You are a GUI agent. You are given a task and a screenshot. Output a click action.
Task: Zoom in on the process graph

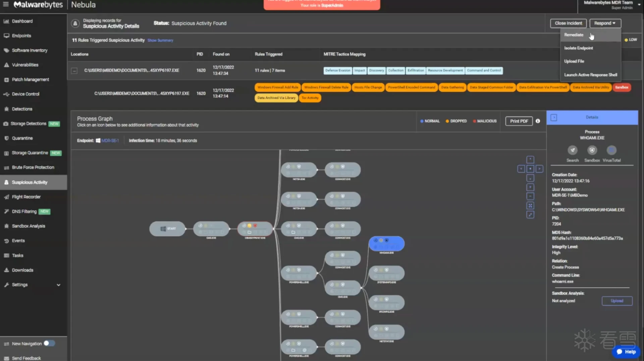pyautogui.click(x=530, y=187)
